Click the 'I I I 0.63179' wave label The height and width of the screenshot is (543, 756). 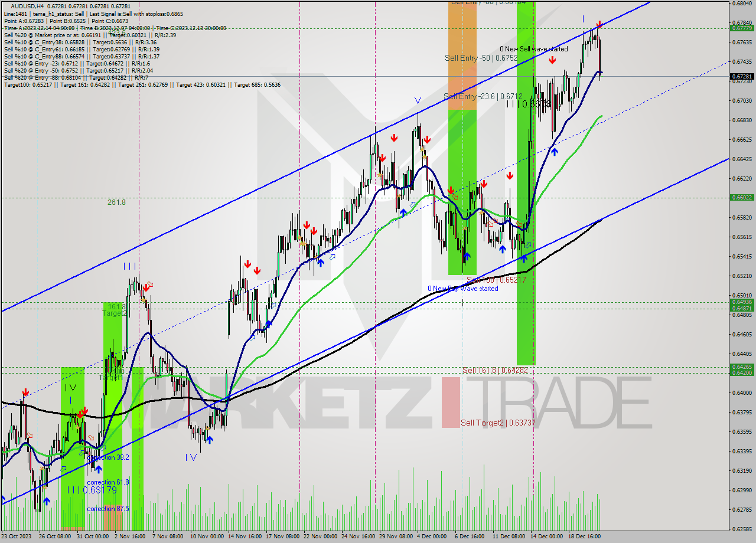pyautogui.click(x=92, y=490)
